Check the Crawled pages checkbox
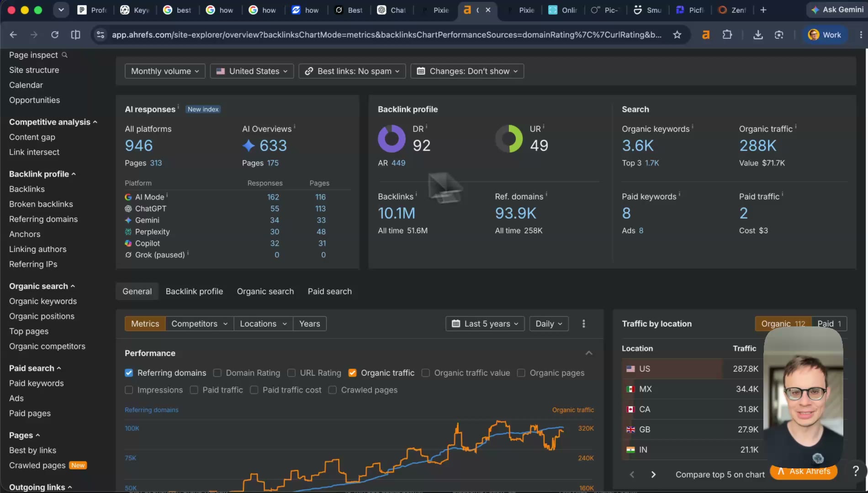Image resolution: width=868 pixels, height=493 pixels. (x=333, y=390)
